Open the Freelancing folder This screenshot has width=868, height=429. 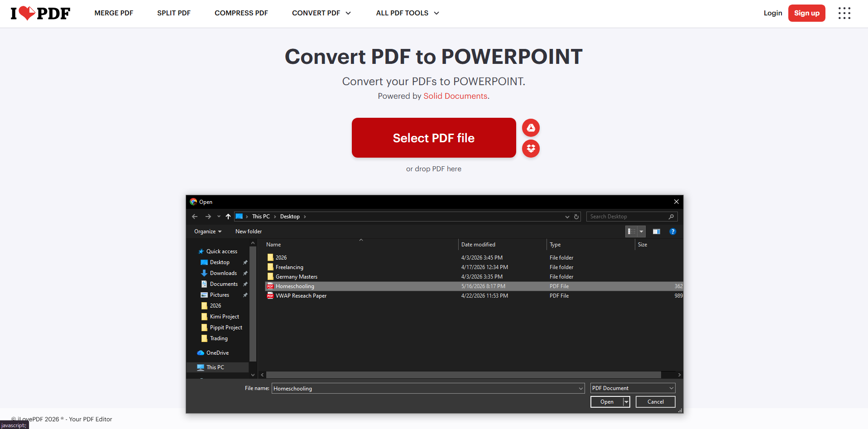point(289,267)
